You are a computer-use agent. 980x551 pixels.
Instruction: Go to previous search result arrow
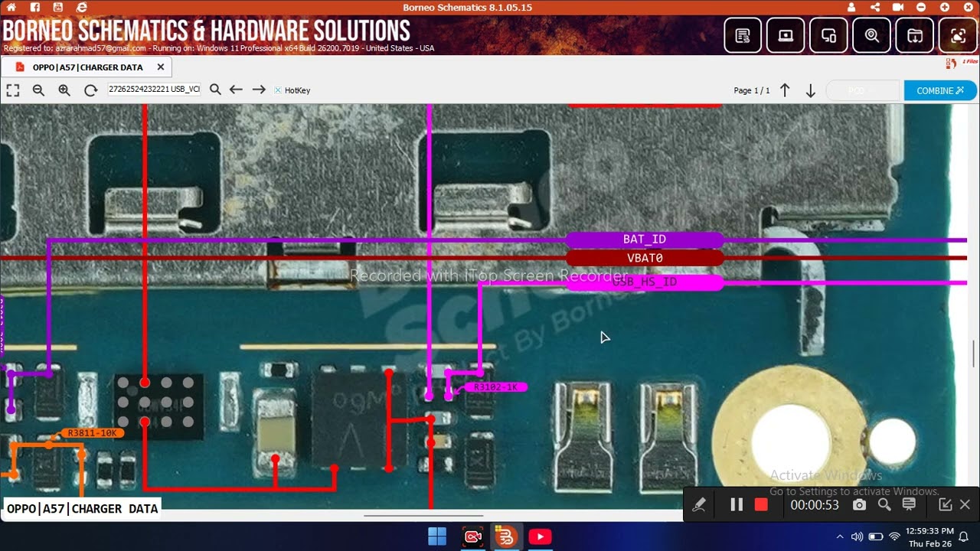pos(236,90)
